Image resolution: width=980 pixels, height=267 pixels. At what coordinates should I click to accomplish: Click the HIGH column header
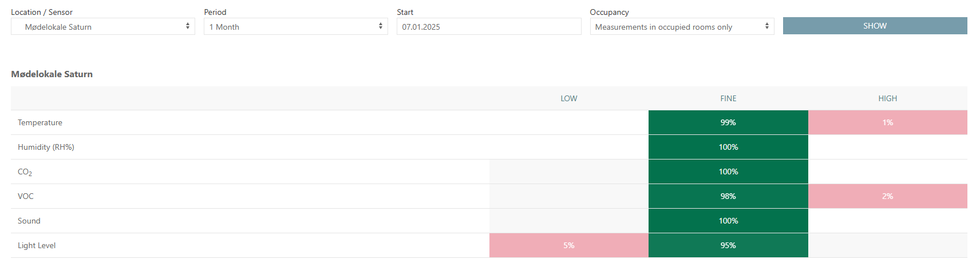click(x=888, y=98)
